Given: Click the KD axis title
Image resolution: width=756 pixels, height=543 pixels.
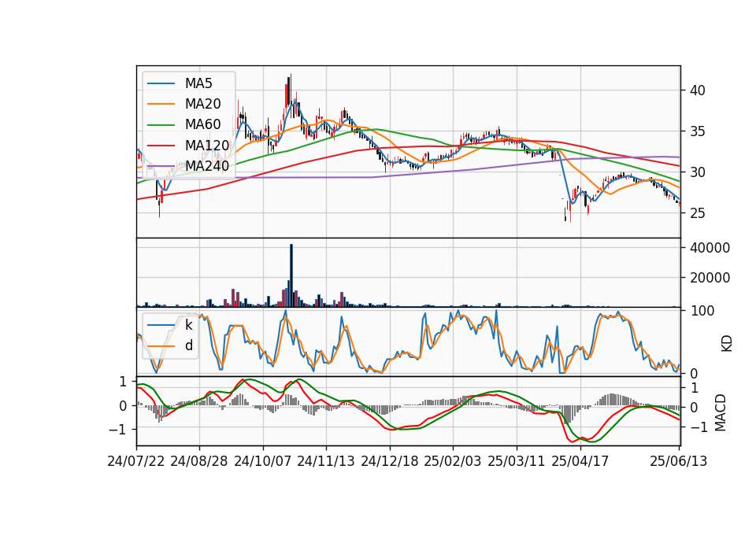Looking at the screenshot, I should 726,344.
